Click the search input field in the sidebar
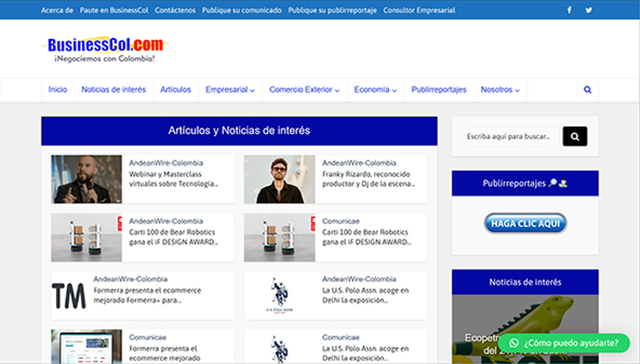Viewport: 640px width, 364px height. tap(510, 136)
